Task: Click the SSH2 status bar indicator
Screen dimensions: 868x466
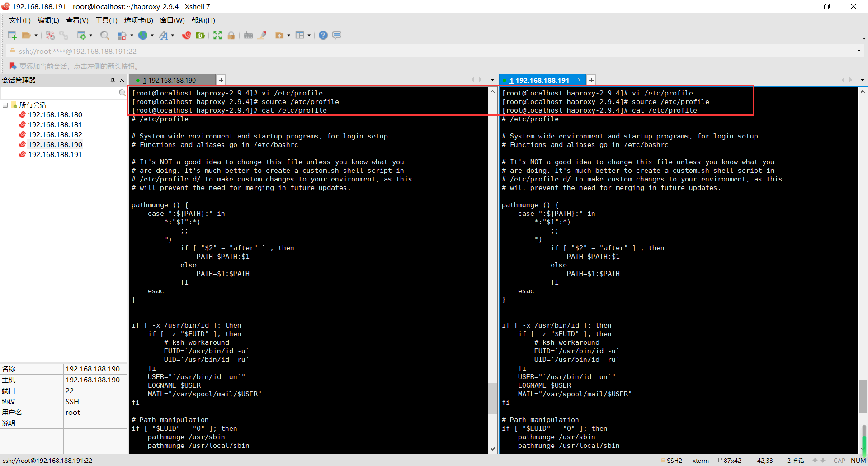Action: (x=672, y=461)
